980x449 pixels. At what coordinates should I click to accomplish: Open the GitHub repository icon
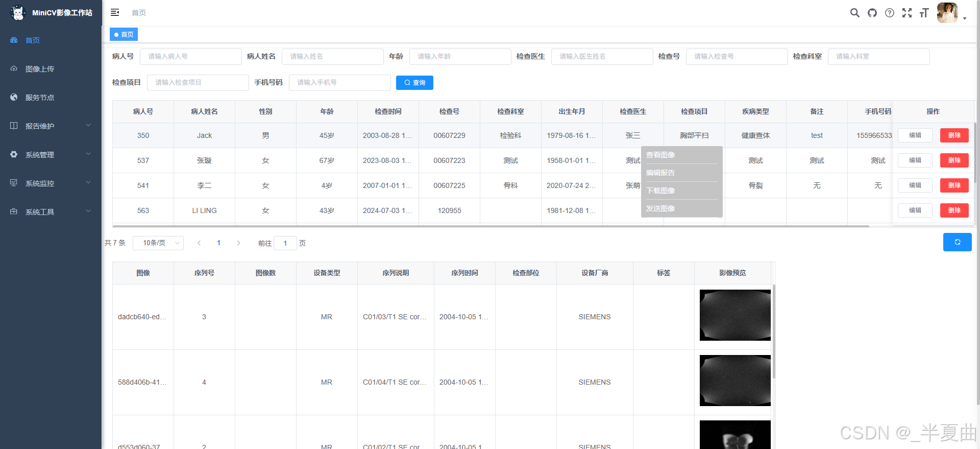[x=872, y=13]
